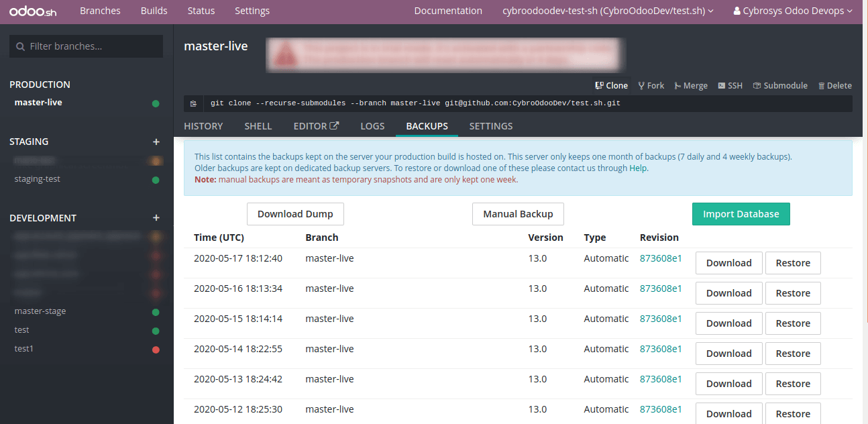Open Clone option in branch toolbar

click(611, 85)
